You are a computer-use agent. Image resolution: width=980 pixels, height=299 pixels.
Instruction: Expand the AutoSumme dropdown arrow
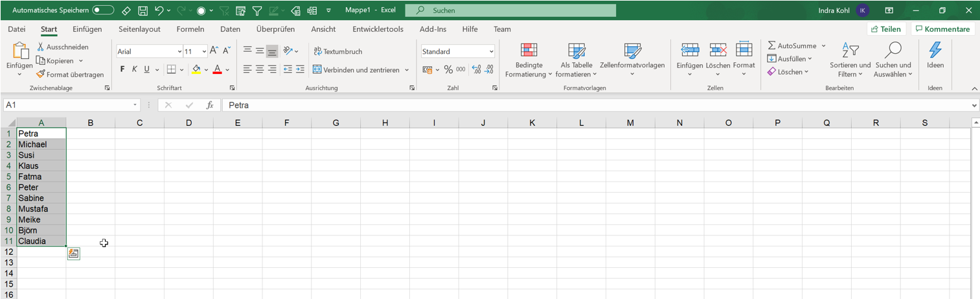(824, 46)
